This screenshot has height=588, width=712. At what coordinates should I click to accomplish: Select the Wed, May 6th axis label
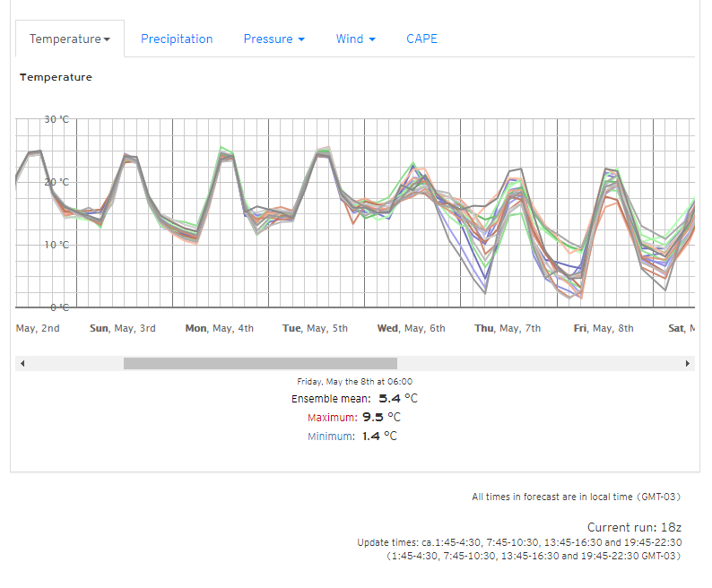pos(411,328)
